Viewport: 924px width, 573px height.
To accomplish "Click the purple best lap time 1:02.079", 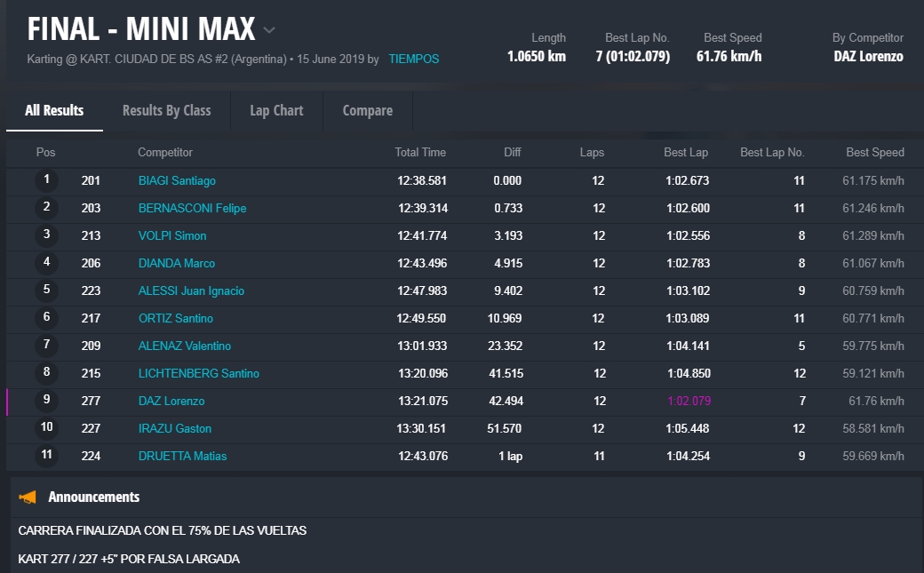I will [689, 401].
